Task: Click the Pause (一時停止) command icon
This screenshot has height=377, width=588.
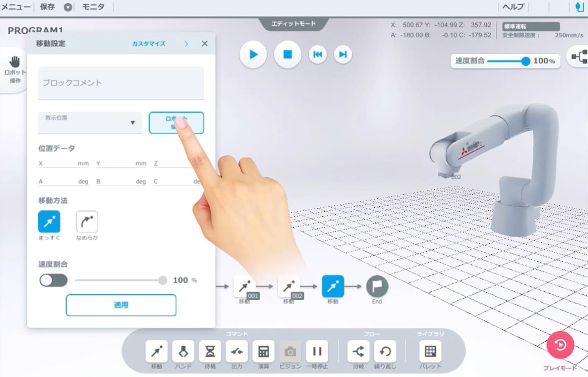Action: coord(317,351)
